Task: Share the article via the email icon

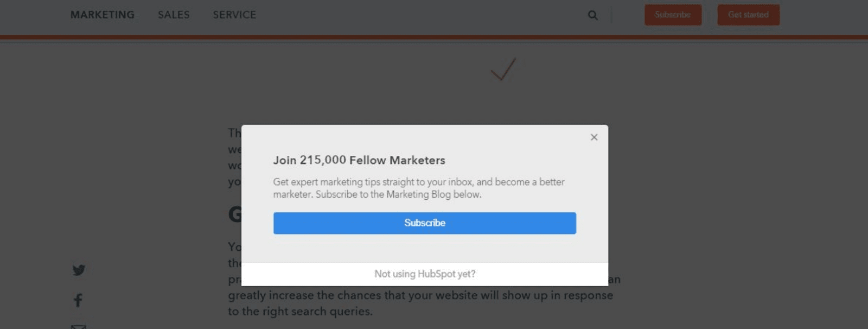Action: pyautogui.click(x=79, y=326)
